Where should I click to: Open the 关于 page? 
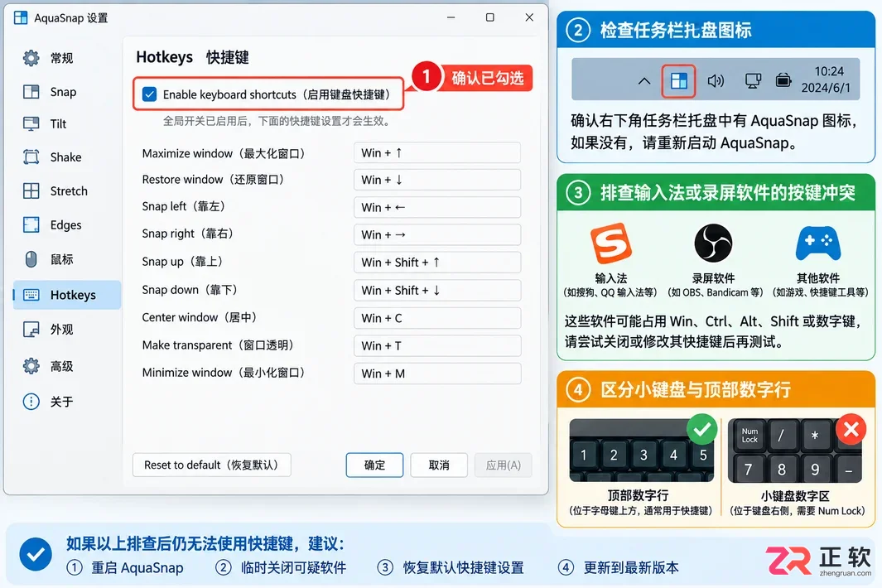[67, 401]
